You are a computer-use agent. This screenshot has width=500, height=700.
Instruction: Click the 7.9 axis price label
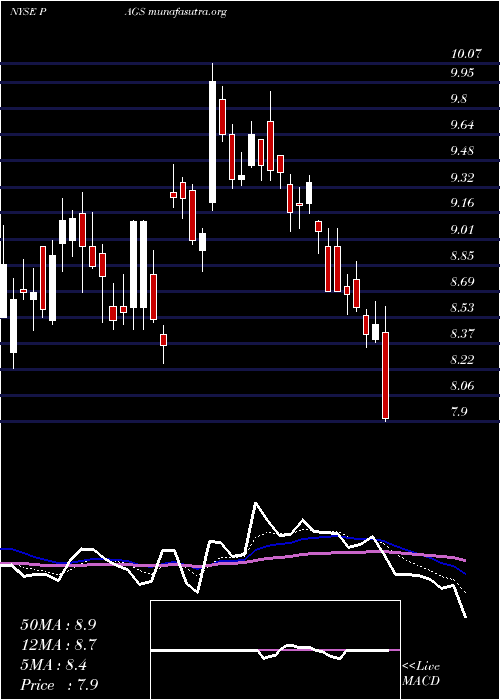tap(459, 412)
